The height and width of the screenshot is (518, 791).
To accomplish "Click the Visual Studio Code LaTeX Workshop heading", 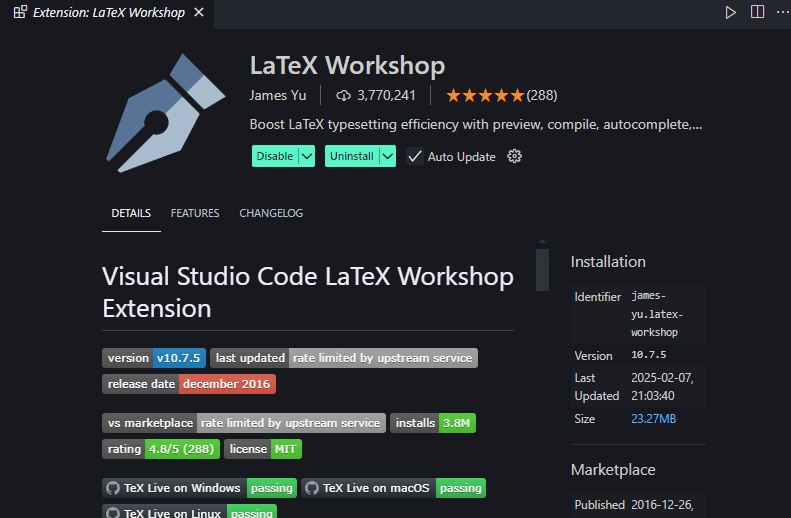I will tap(308, 292).
